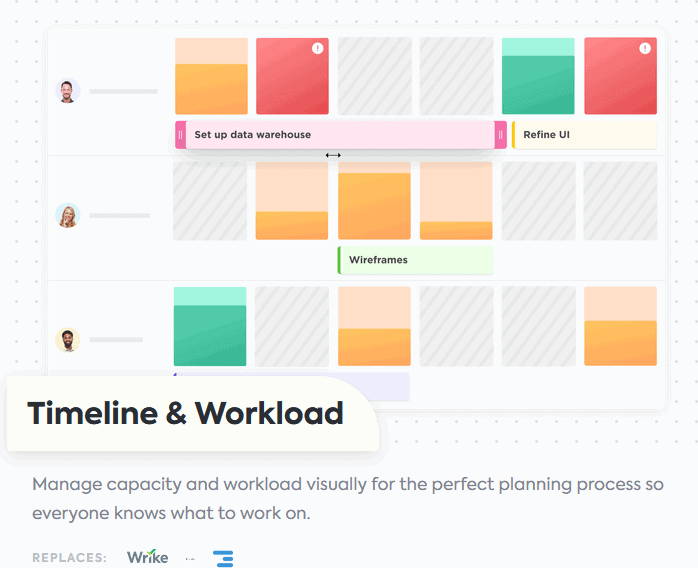Click the first row's green workload block
Viewport: 698px width, 568px height.
(x=538, y=76)
